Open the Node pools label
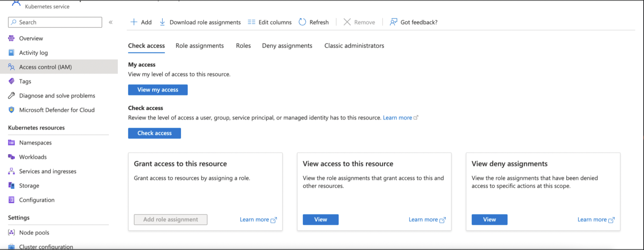 tap(34, 233)
